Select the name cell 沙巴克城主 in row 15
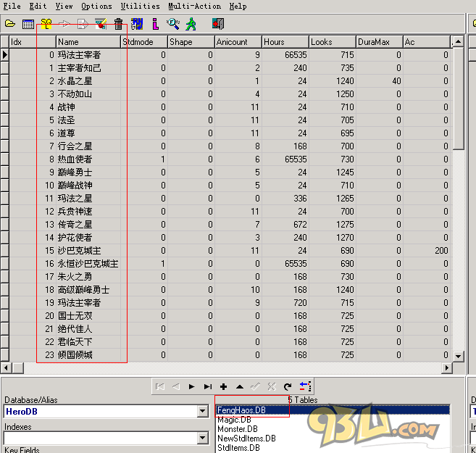 88,251
